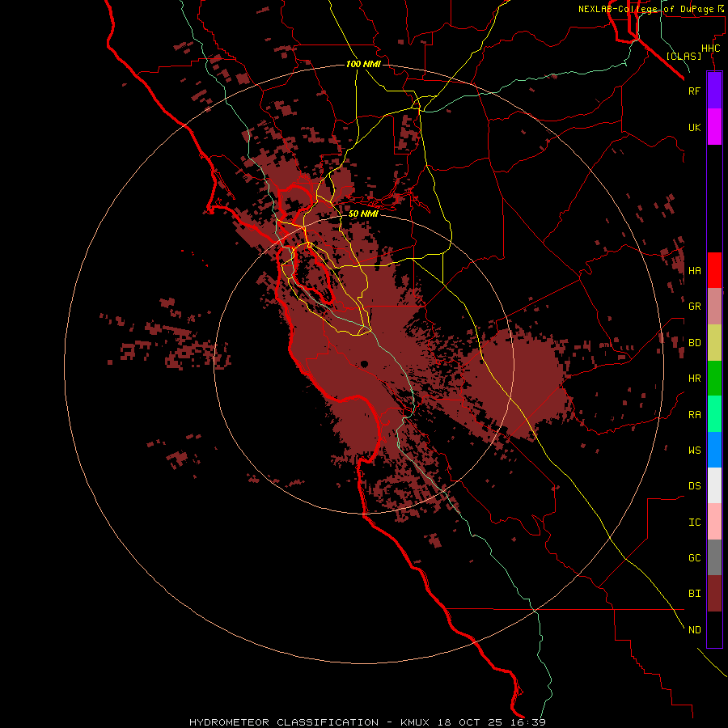Viewport: 728px width, 728px height.
Task: Click the WS legend label
Action: click(x=694, y=450)
